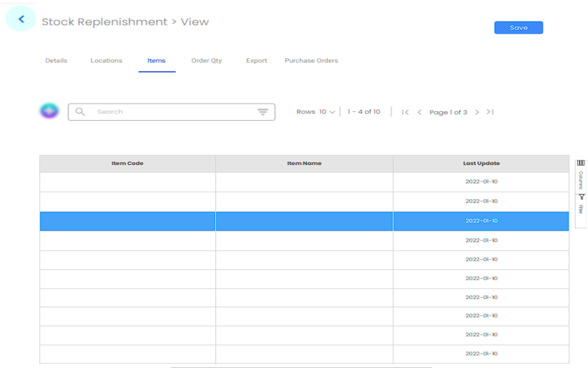Click the magnifier search icon

80,112
